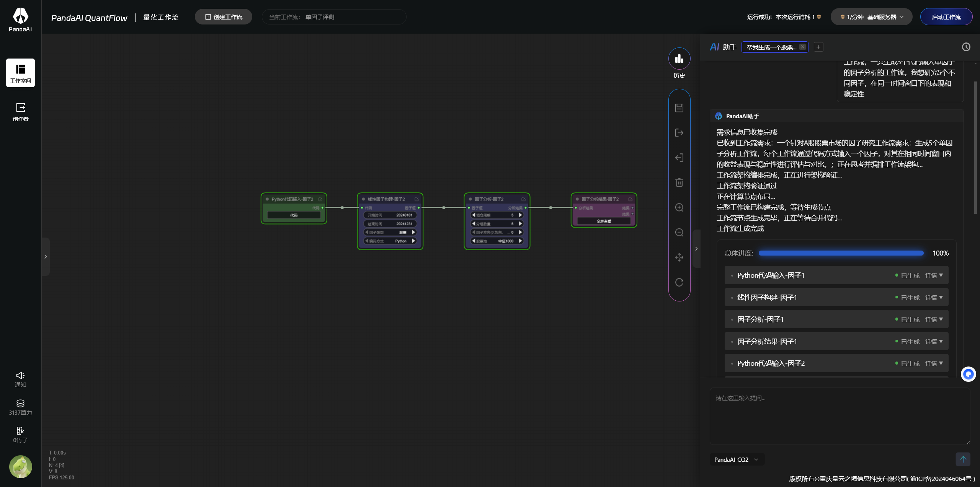The width and height of the screenshot is (980, 487).
Task: Click the 总体进度 progress bar
Action: click(x=841, y=253)
